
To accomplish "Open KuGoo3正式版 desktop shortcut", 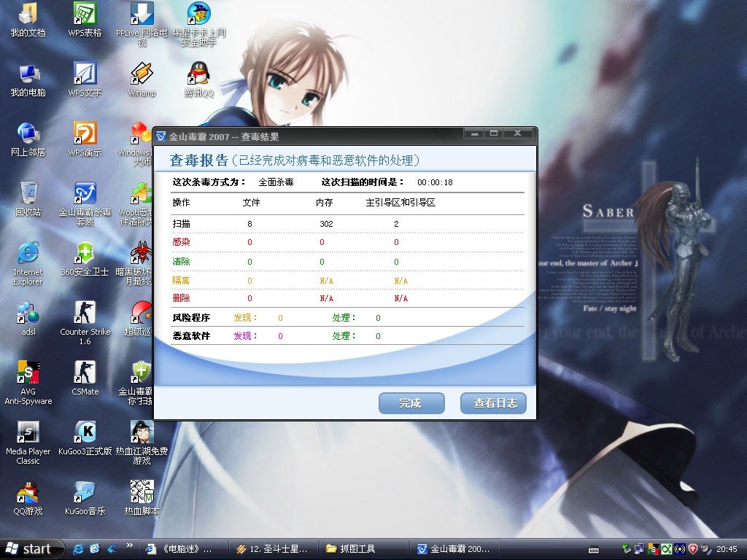I will click(85, 438).
